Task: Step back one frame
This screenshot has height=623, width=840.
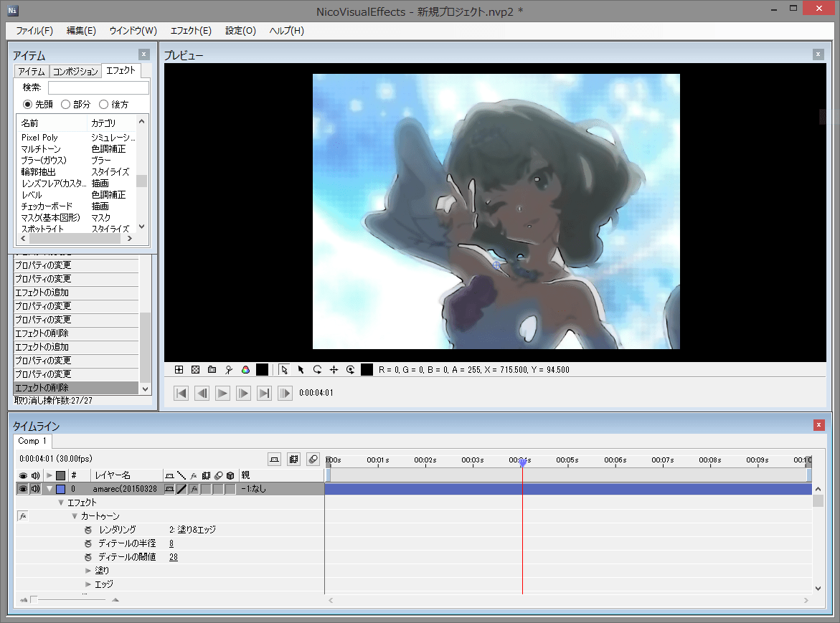Action: pyautogui.click(x=202, y=394)
